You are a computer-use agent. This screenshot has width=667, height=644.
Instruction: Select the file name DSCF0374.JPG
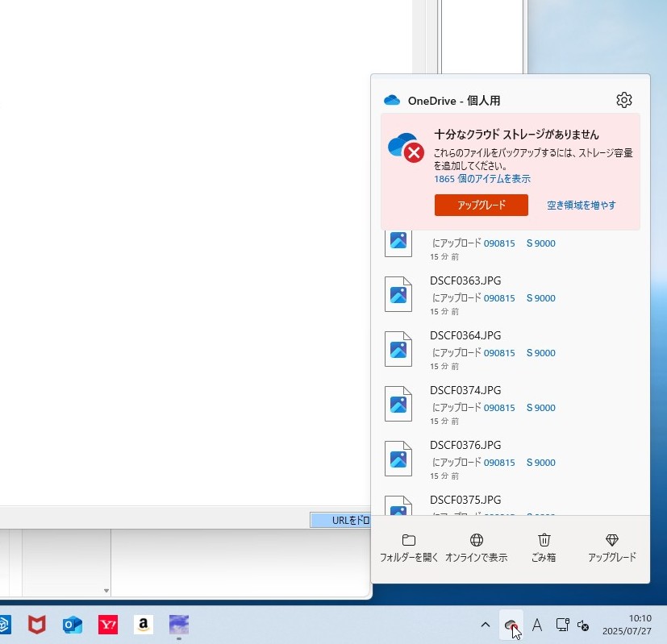[x=465, y=390]
